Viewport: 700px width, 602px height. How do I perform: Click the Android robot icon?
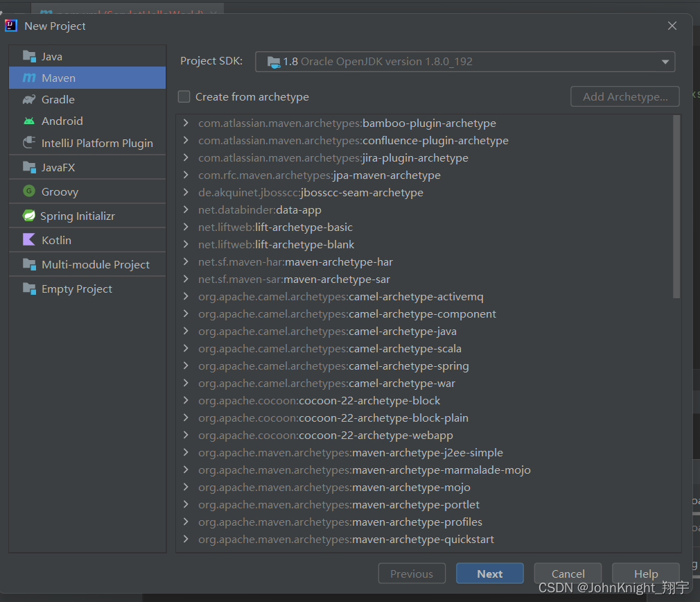tap(29, 121)
